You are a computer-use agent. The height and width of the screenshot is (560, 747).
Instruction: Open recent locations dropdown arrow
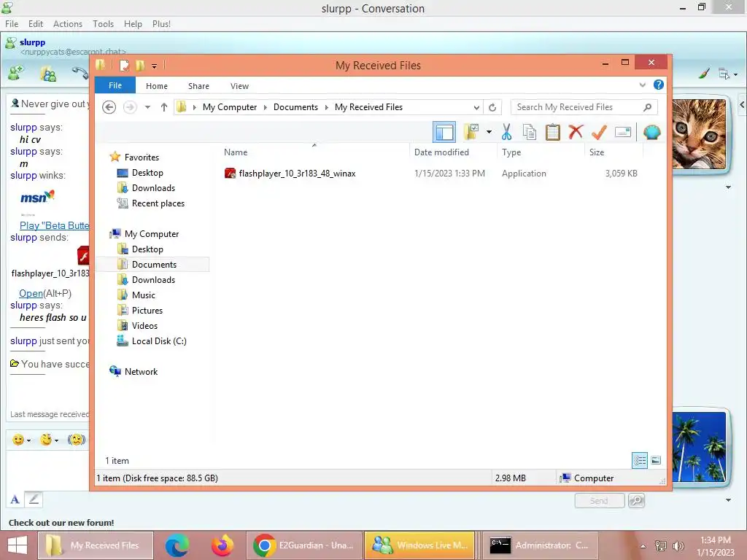[147, 107]
